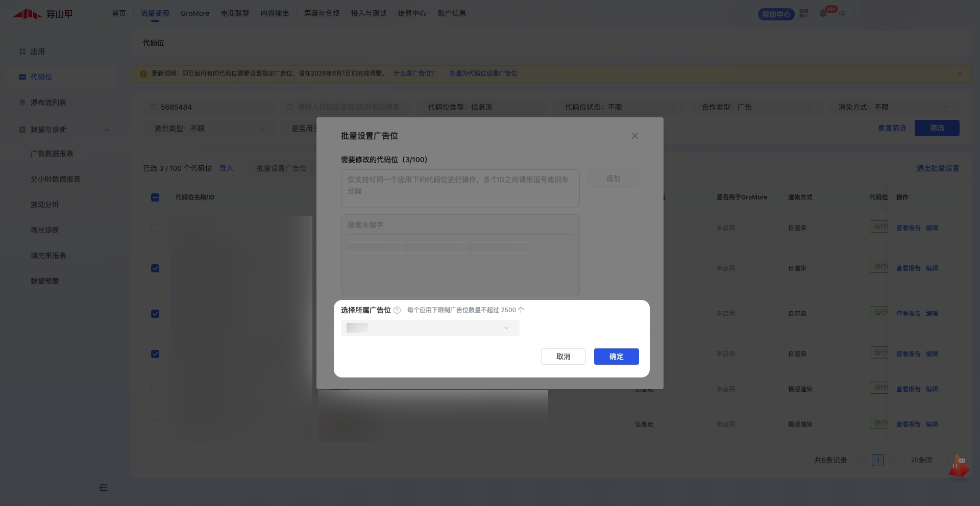Check the first row's checkbox
Screen dimensions: 980x506
[155, 228]
